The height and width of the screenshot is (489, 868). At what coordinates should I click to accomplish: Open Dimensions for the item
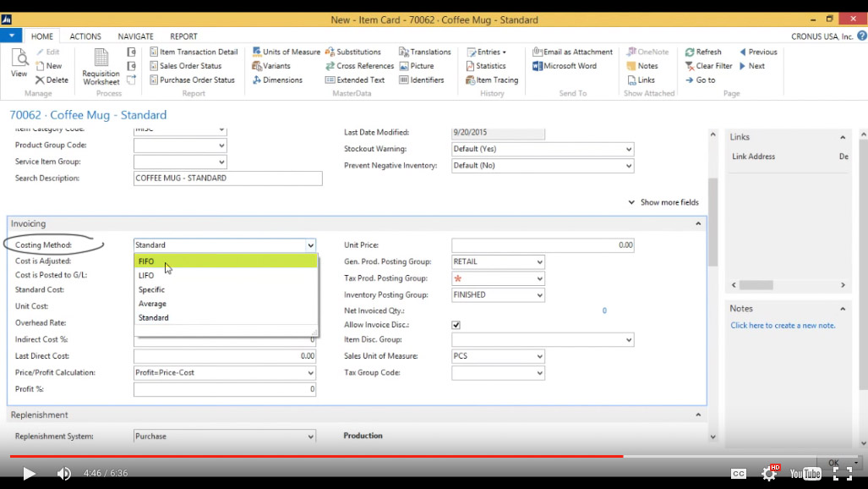pos(277,80)
